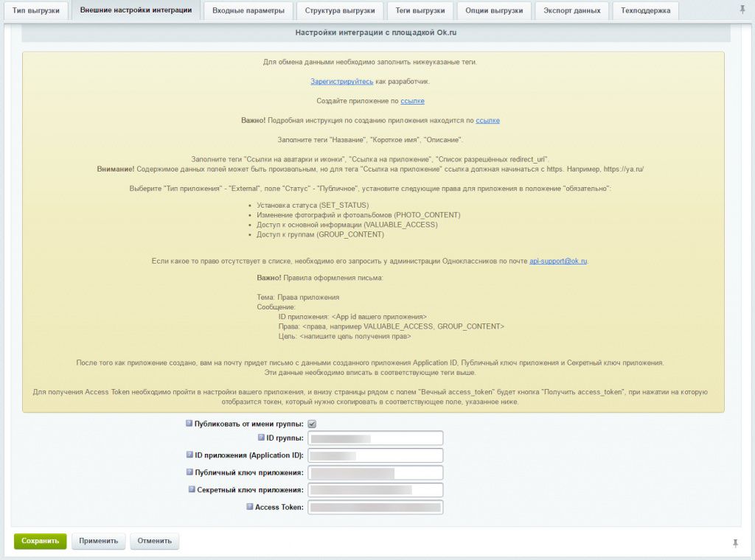Click the 'Отменить' button

click(x=155, y=542)
